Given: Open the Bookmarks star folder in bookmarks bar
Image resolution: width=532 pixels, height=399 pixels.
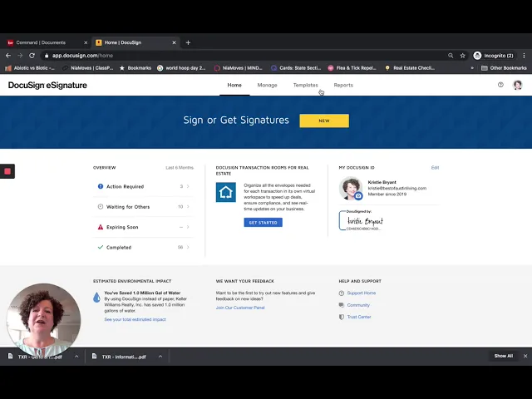Looking at the screenshot, I should [135, 68].
